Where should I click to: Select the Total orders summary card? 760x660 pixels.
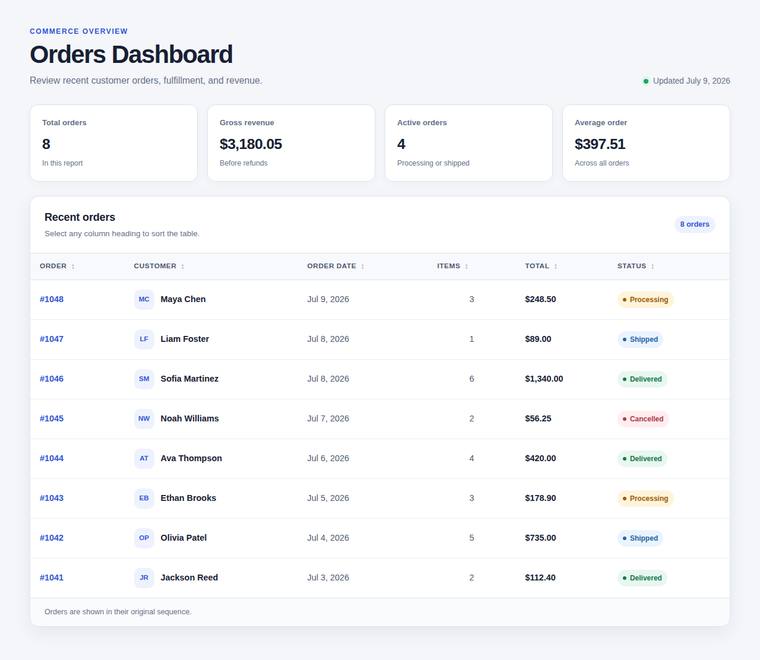[114, 143]
